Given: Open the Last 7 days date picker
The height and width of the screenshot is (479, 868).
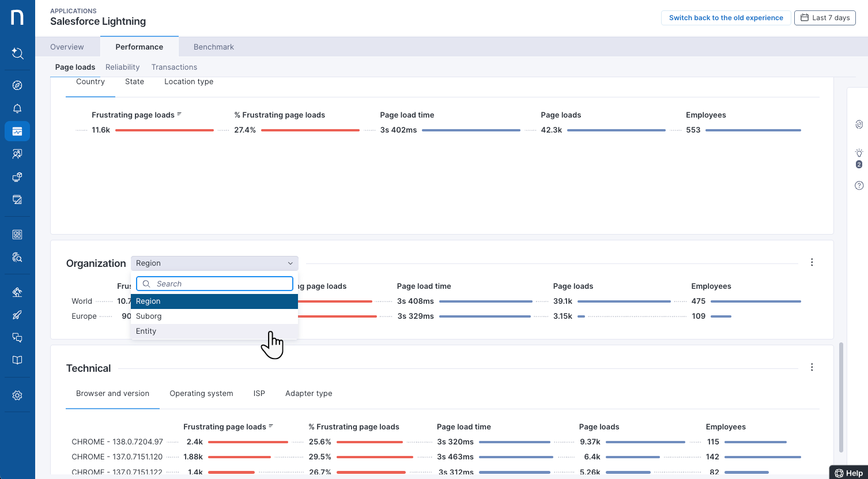Looking at the screenshot, I should tap(824, 18).
